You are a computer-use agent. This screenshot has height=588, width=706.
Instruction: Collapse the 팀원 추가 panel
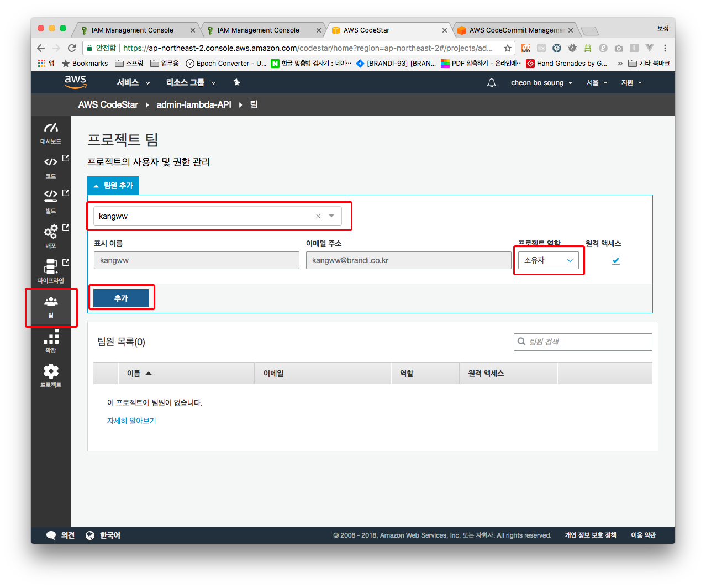[x=113, y=186]
